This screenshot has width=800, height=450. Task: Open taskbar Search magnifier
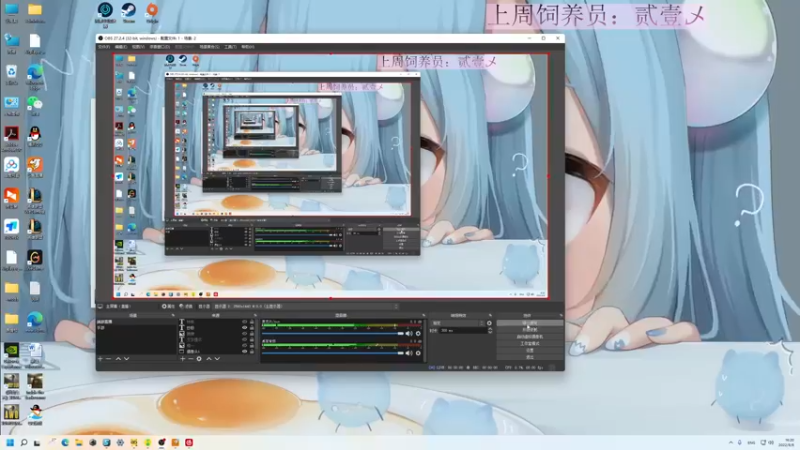23,442
